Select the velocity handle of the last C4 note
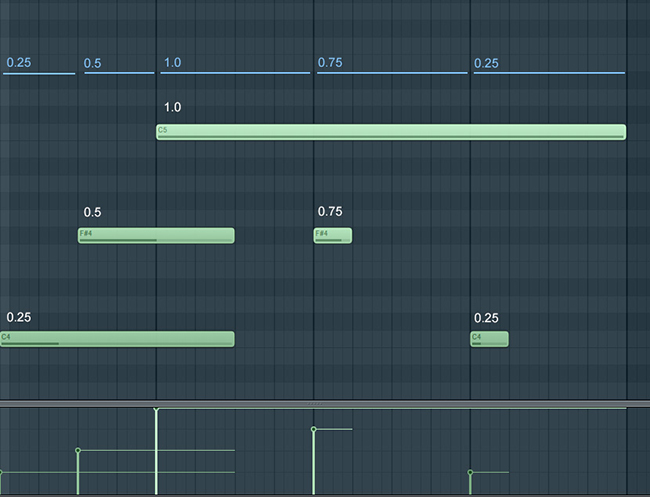 (470, 472)
